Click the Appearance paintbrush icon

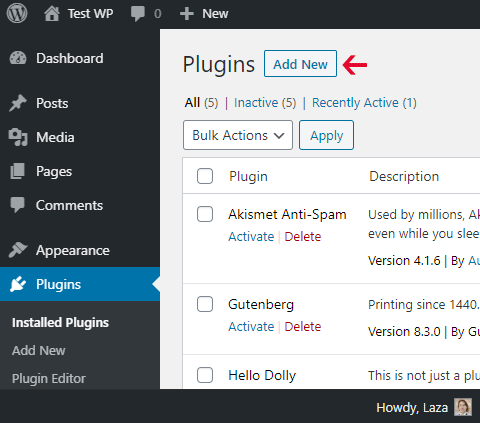tap(18, 250)
